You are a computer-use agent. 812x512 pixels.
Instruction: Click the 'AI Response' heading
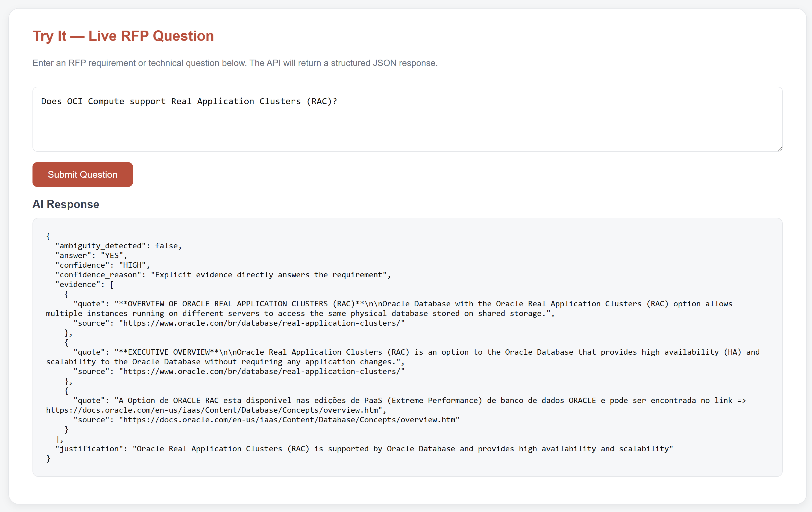click(66, 204)
